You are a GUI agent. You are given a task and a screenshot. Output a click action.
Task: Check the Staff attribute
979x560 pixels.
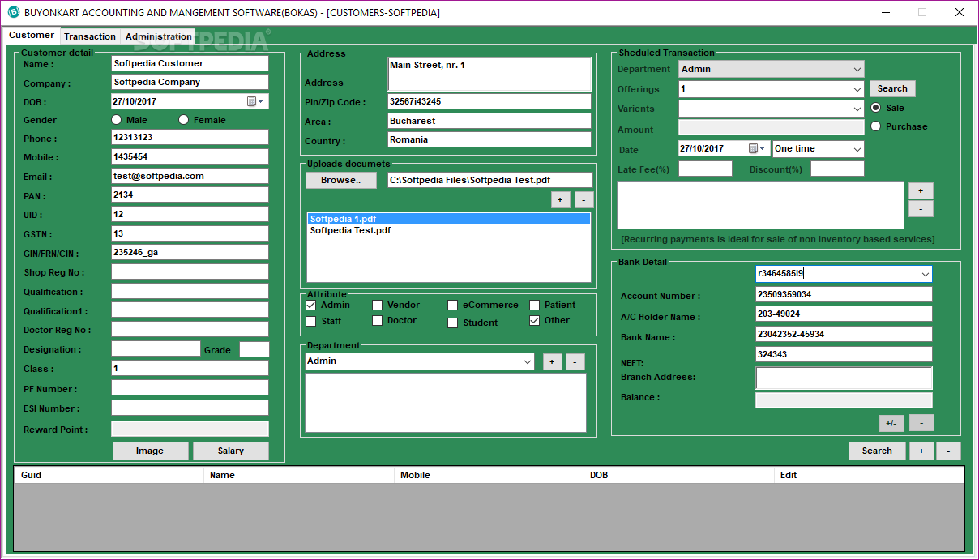[x=311, y=321]
